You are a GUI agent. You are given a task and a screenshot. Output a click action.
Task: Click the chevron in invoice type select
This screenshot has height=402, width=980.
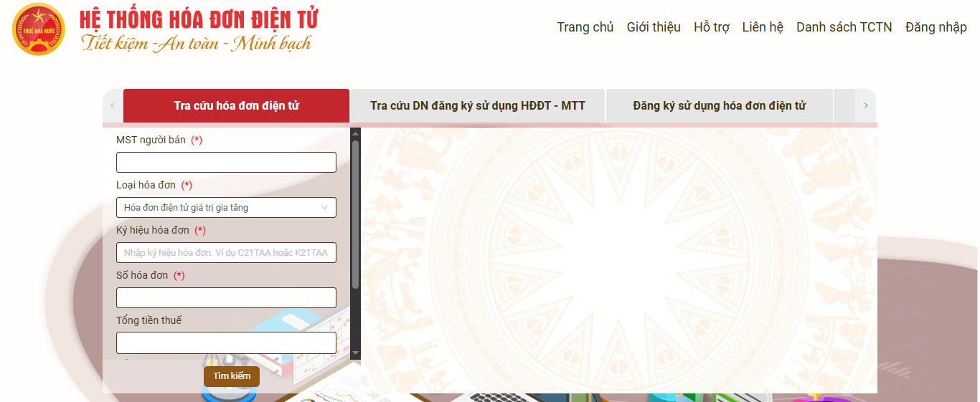pyautogui.click(x=324, y=208)
